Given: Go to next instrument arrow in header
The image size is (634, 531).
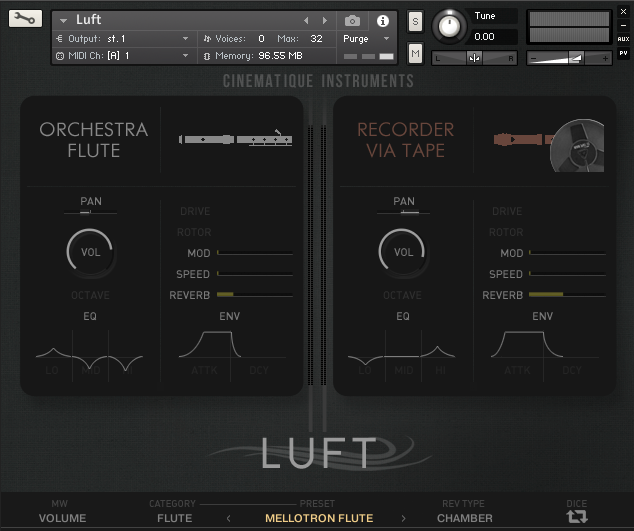Looking at the screenshot, I should point(325,20).
